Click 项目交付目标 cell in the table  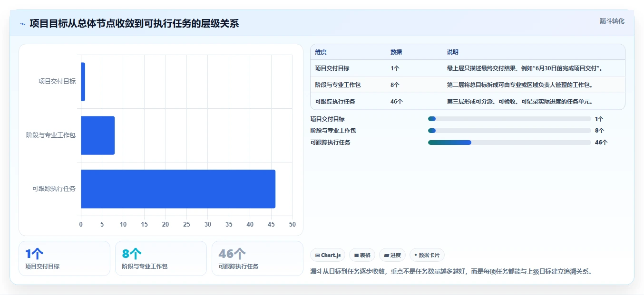click(x=332, y=68)
